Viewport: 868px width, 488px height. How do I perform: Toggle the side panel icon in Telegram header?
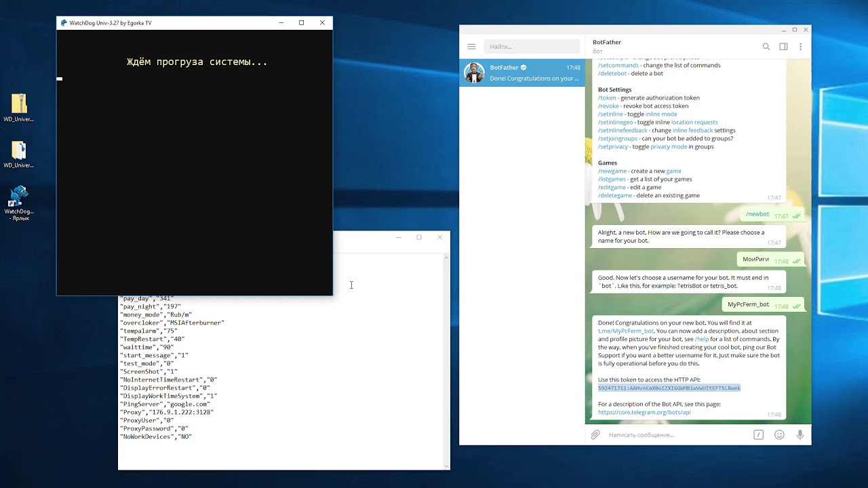pyautogui.click(x=783, y=47)
